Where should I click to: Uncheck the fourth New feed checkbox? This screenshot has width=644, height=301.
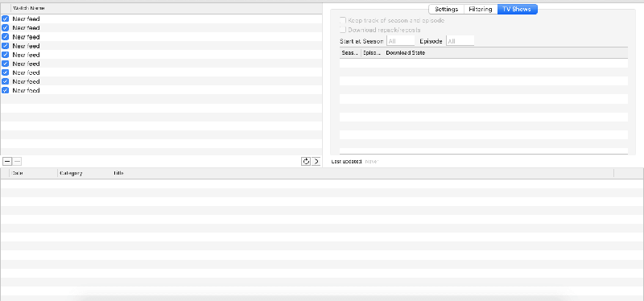[x=6, y=46]
